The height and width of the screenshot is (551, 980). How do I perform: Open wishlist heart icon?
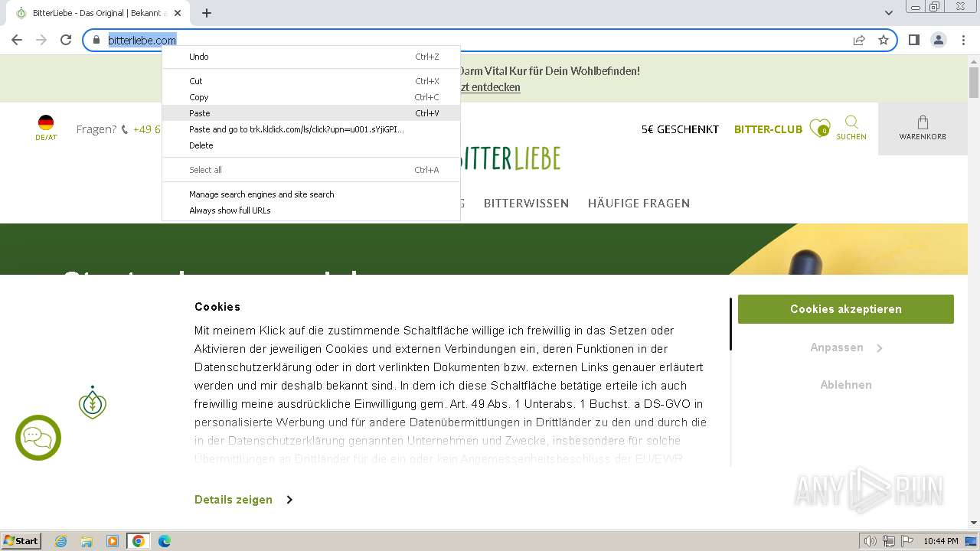820,128
